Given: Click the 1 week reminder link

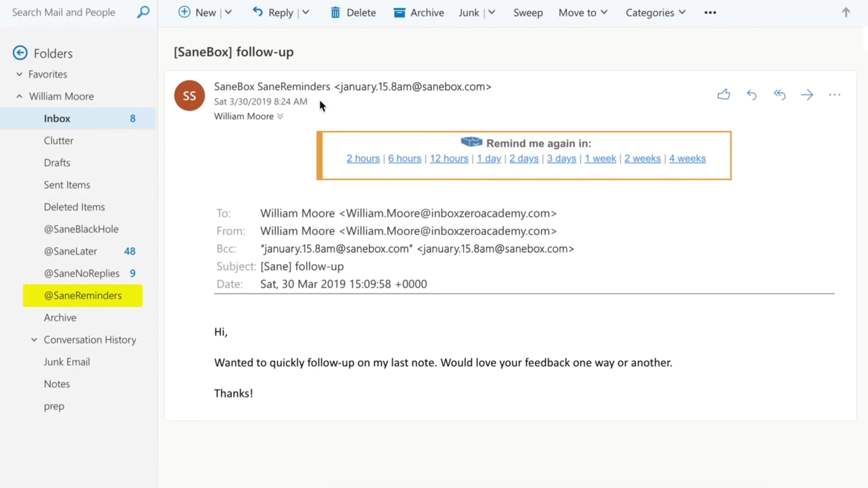Looking at the screenshot, I should pos(600,158).
